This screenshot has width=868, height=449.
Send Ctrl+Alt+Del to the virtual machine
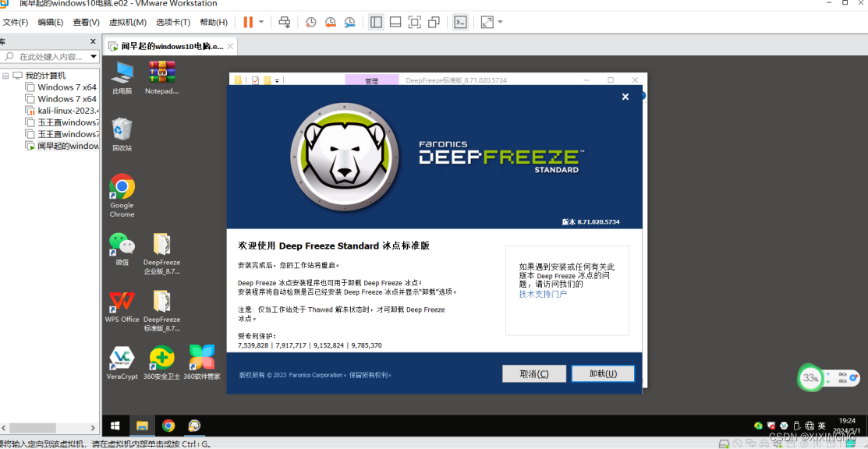click(284, 22)
